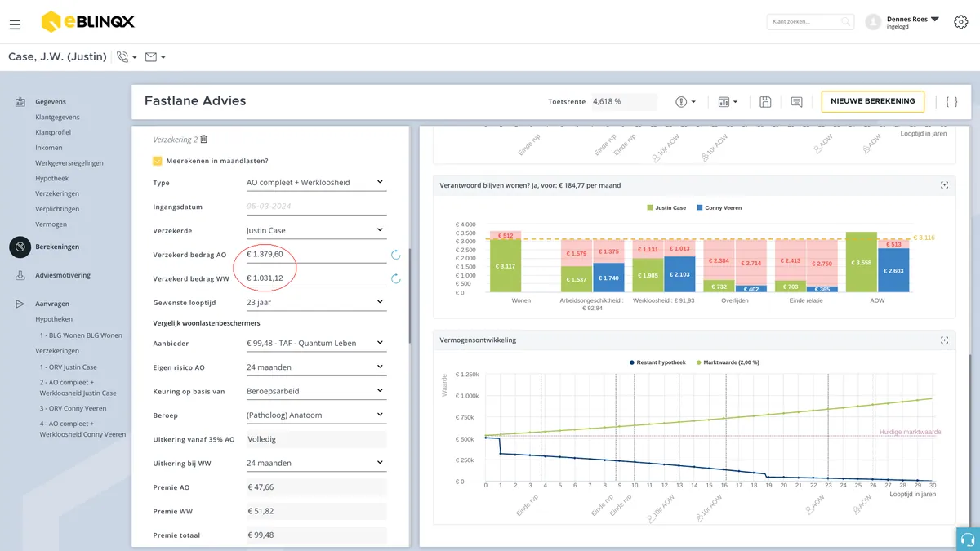The width and height of the screenshot is (980, 551).
Task: Toggle Marktwaarde (2,00 %) legend series
Action: [x=727, y=362]
